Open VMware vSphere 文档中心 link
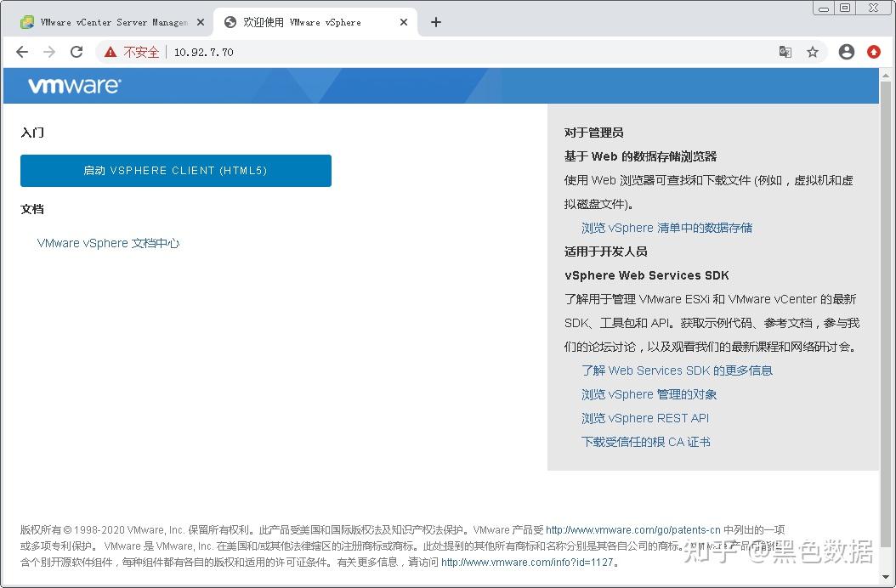 pyautogui.click(x=108, y=243)
